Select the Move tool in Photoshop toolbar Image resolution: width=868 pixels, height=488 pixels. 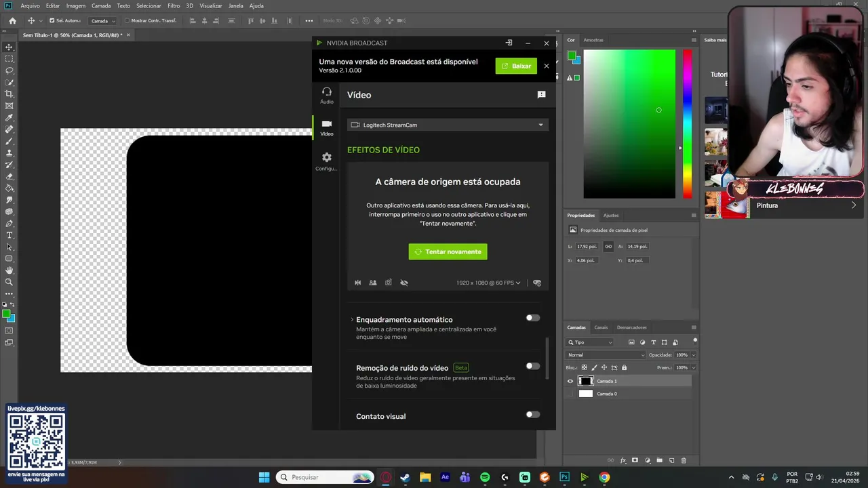[9, 47]
